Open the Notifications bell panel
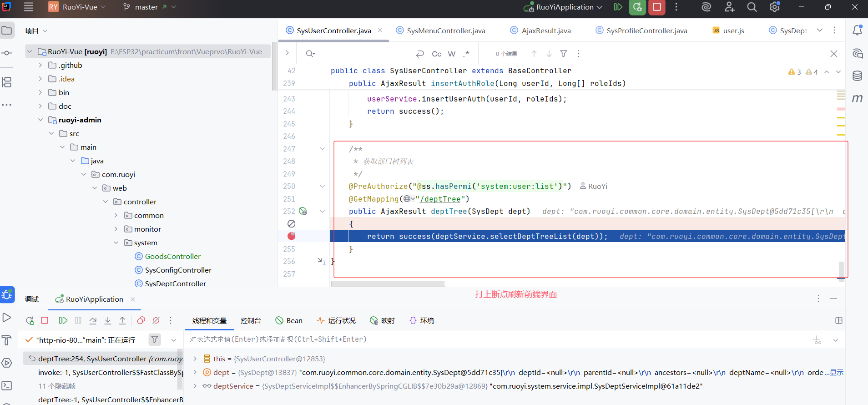868x405 pixels. pyautogui.click(x=857, y=30)
